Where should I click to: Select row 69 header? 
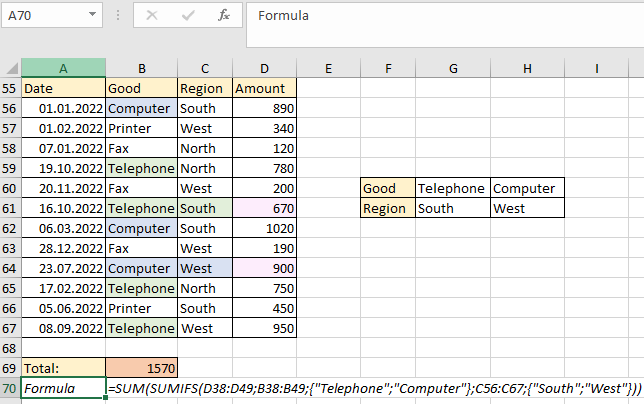(x=10, y=368)
